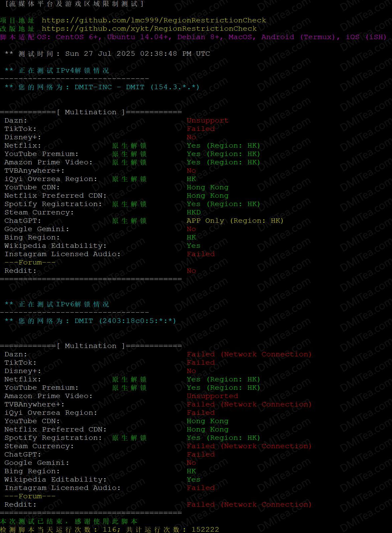
Task: Click the 'Wikipedia Editability:' label in IPv4 section
Action: tap(55, 246)
